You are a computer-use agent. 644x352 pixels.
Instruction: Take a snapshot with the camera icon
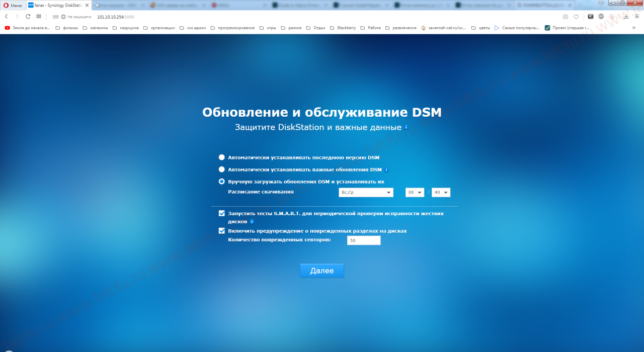(x=566, y=17)
